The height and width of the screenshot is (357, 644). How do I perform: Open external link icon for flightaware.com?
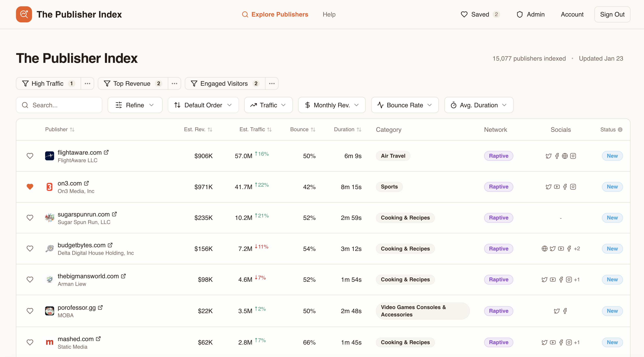click(x=106, y=152)
